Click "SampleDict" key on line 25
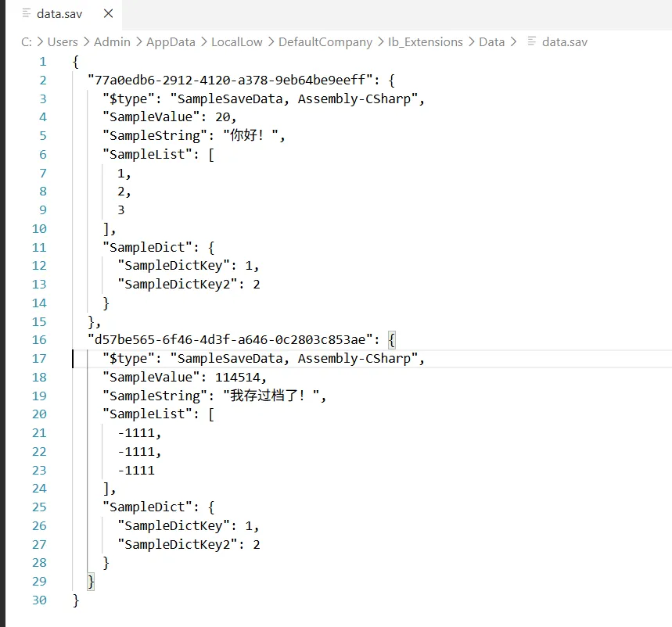672x627 pixels. point(147,507)
